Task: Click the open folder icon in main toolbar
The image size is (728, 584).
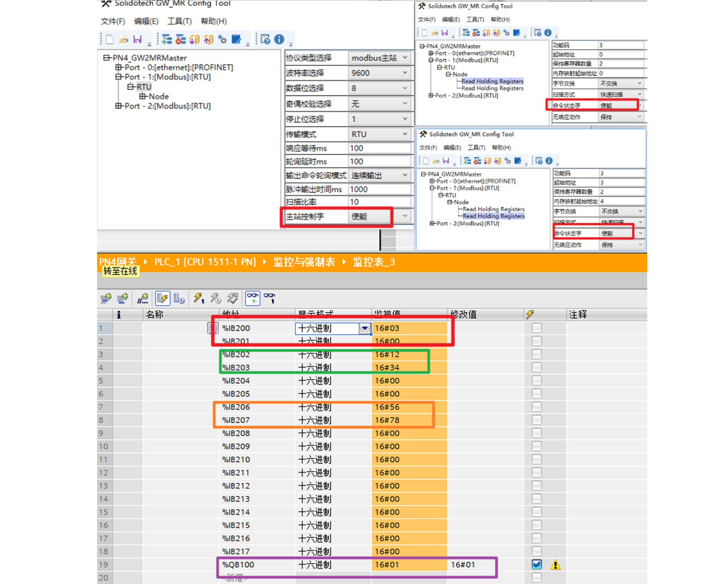Action: click(x=124, y=39)
